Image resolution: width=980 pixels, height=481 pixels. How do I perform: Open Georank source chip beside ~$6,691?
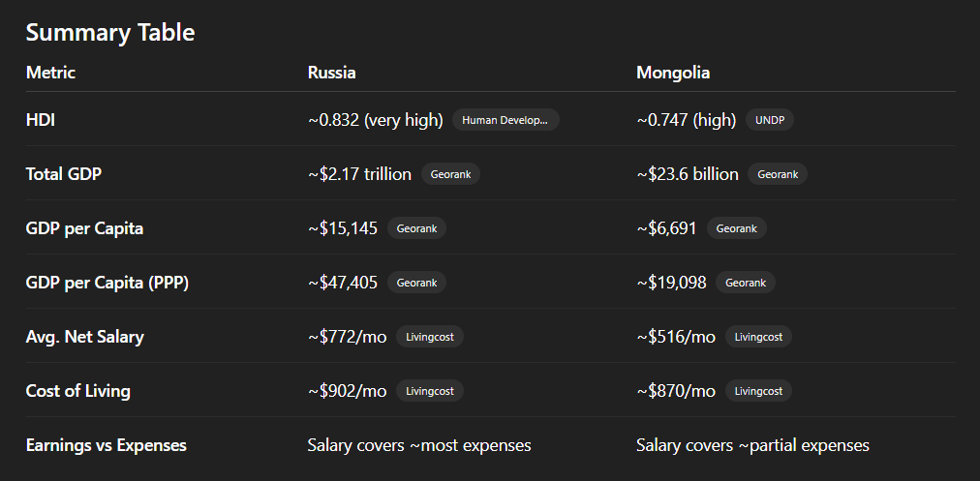pos(736,228)
